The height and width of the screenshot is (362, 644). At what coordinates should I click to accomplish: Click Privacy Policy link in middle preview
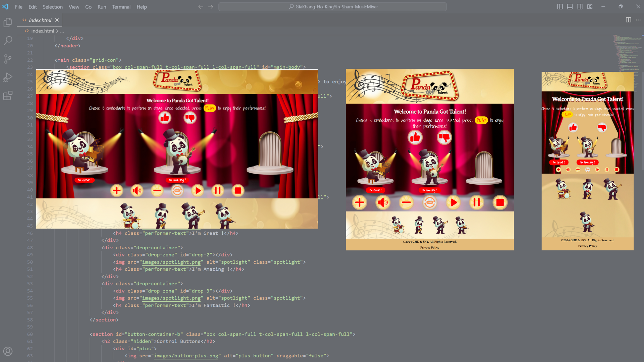click(x=429, y=248)
